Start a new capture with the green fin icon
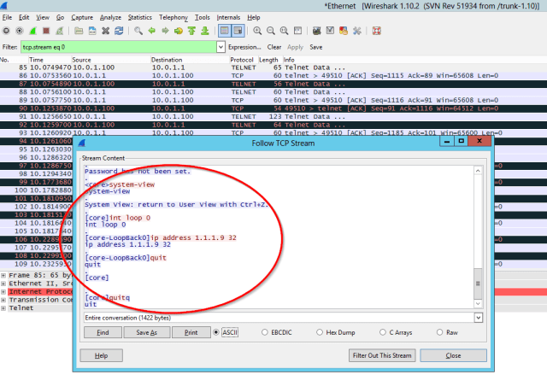547x392 pixels. click(x=32, y=31)
